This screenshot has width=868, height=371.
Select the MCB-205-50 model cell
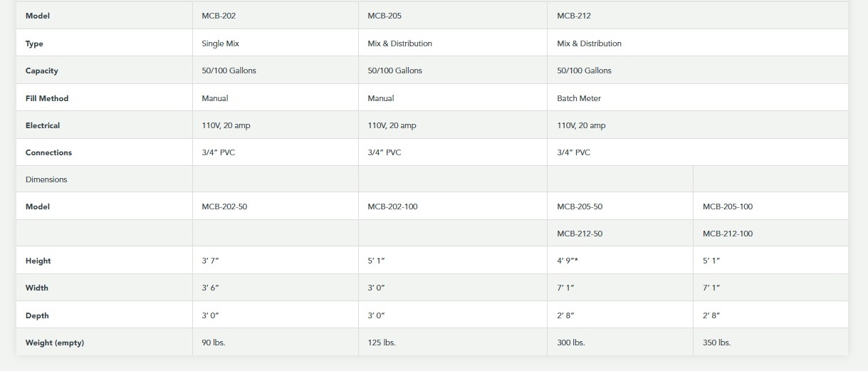pyautogui.click(x=580, y=207)
